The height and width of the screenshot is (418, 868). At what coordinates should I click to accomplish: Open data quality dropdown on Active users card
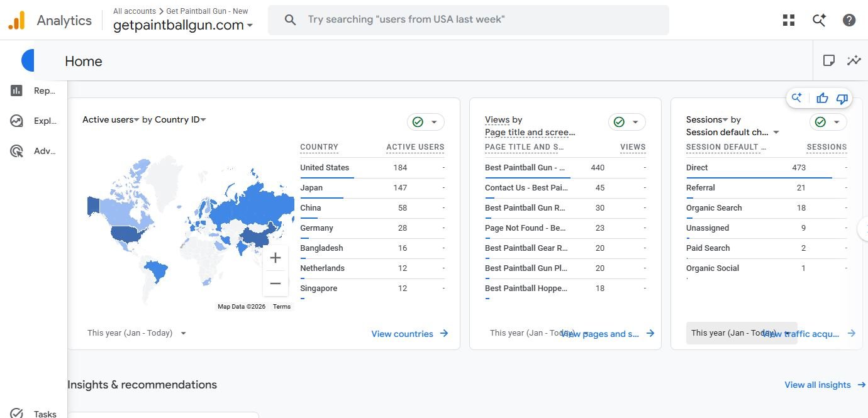tap(426, 122)
